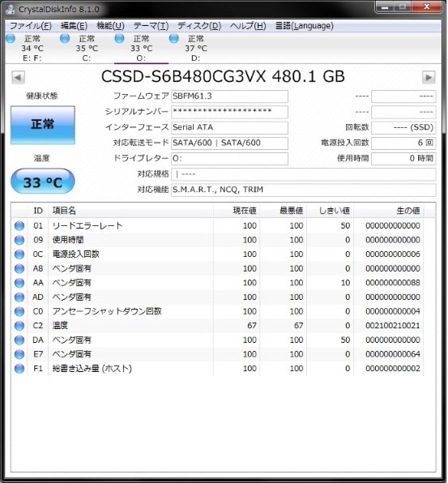Minimize the CrystalDiskInfo window
Viewport: 448px width, 483px height.
click(x=385, y=6)
